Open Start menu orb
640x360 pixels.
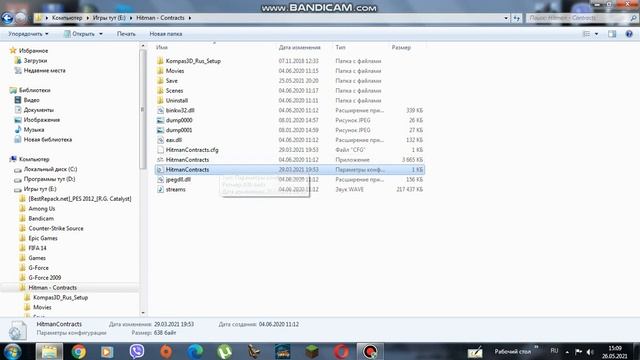tap(13, 351)
